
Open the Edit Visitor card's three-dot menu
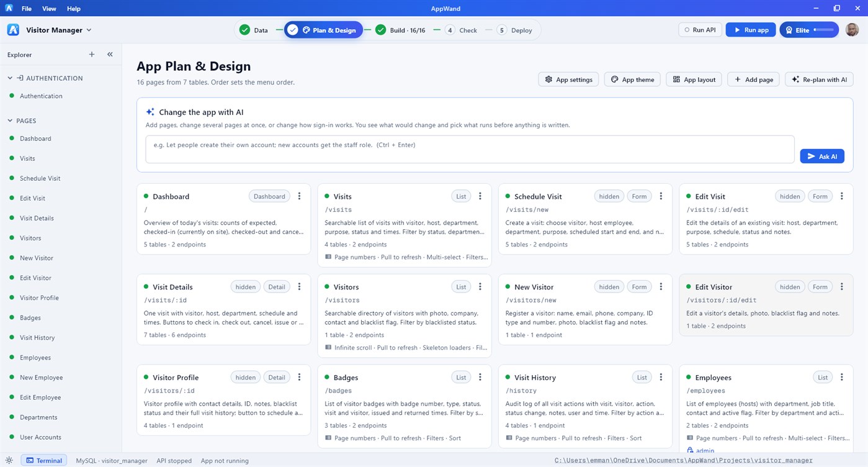tap(841, 287)
